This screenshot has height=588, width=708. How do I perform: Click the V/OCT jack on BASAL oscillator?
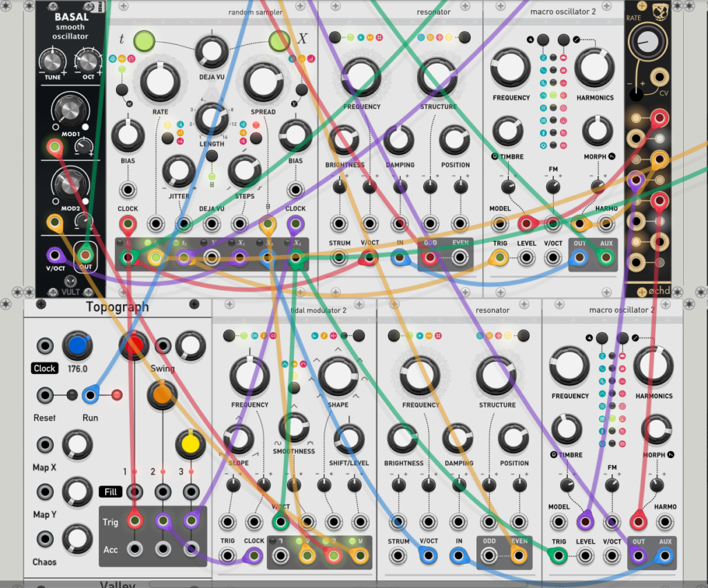click(55, 256)
